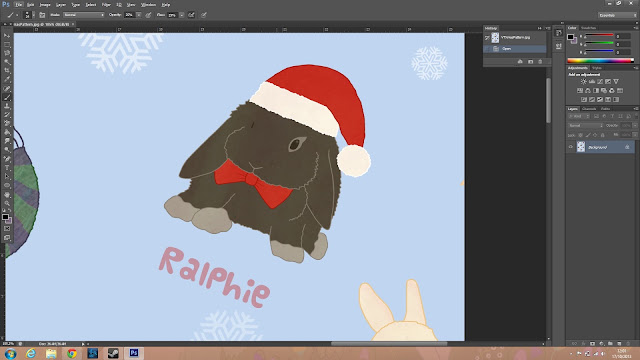Toggle lock layer position
Image resolution: width=640 pixels, height=360 pixels.
coord(595,135)
